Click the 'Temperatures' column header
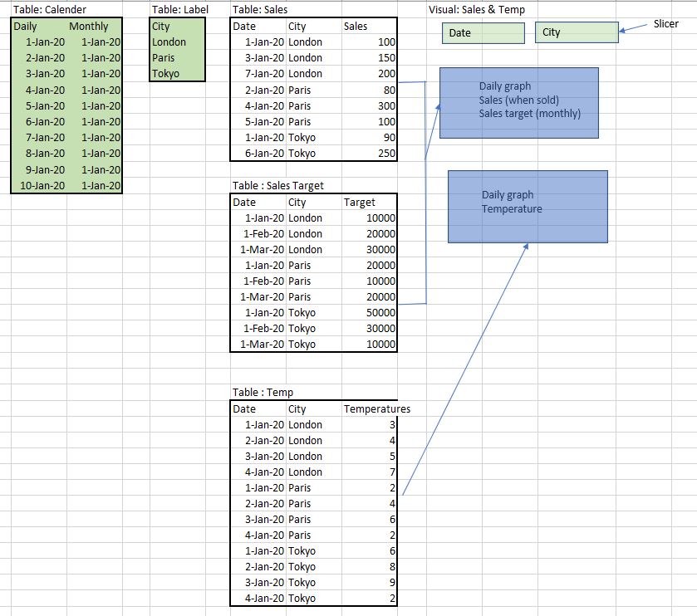This screenshot has width=697, height=616. [x=377, y=409]
